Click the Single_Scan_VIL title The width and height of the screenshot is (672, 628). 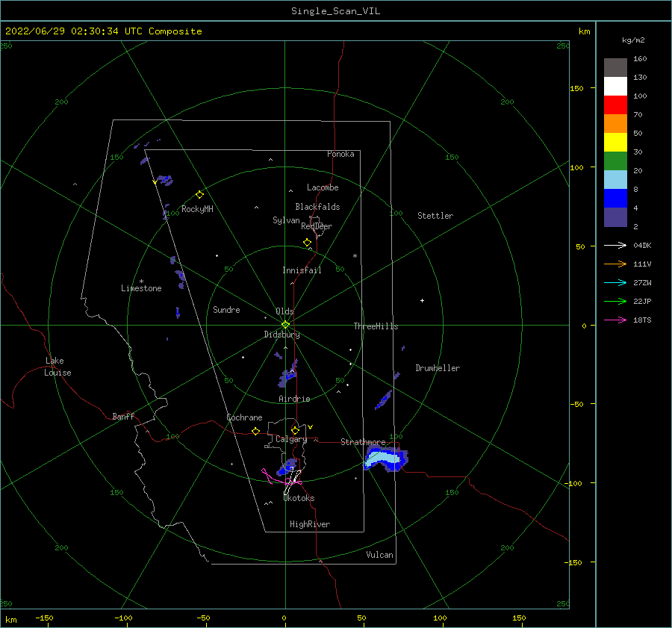pos(335,11)
